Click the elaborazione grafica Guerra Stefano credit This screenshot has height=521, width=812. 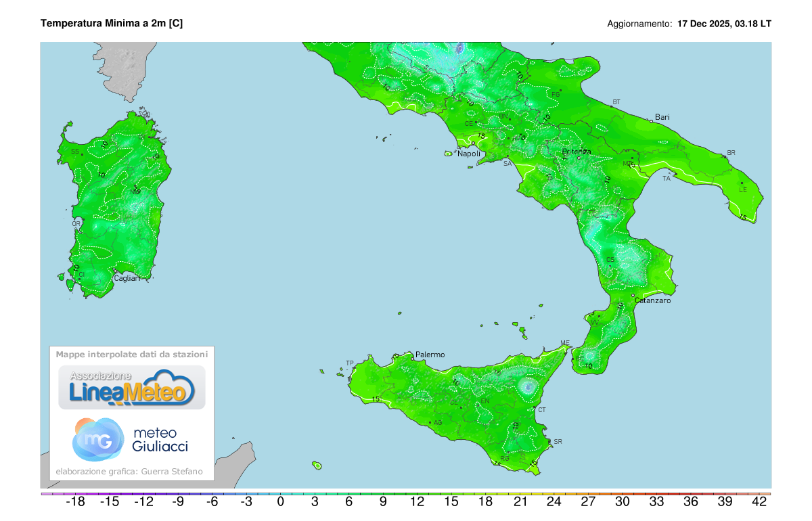pyautogui.click(x=131, y=470)
